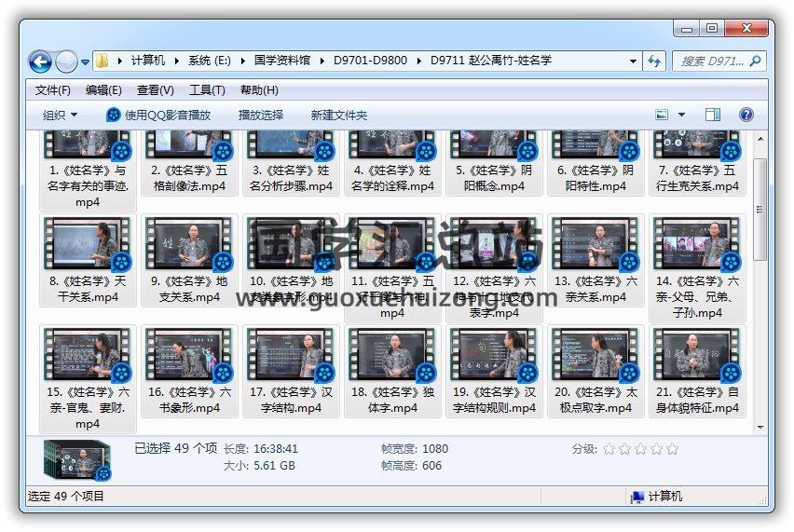Click the refresh button beside address bar
Screen dimensions: 794x532
[654, 61]
